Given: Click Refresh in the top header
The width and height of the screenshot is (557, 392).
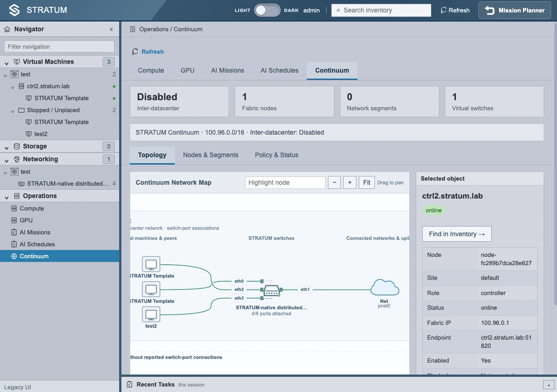Looking at the screenshot, I should 455,10.
